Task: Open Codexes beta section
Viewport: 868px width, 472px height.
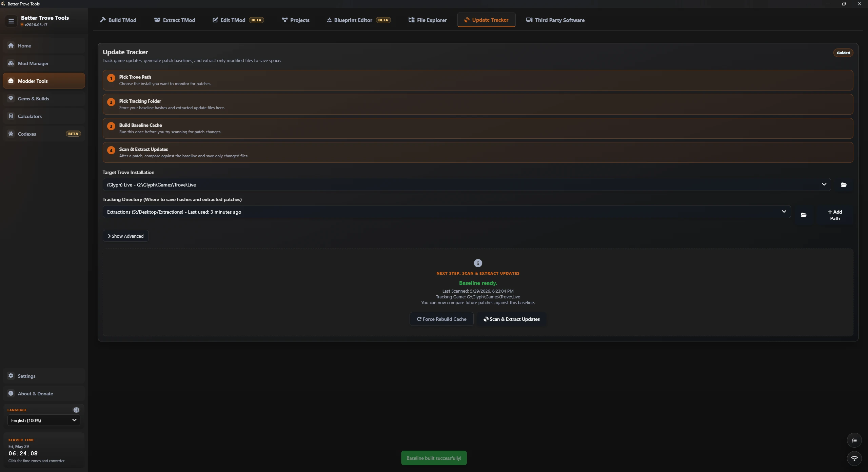Action: pos(44,134)
